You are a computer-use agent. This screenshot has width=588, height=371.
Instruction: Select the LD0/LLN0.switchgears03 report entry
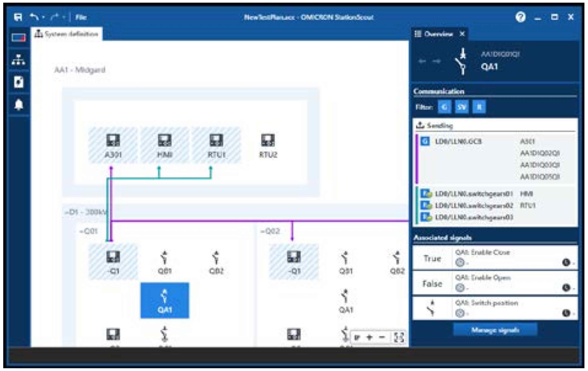474,217
